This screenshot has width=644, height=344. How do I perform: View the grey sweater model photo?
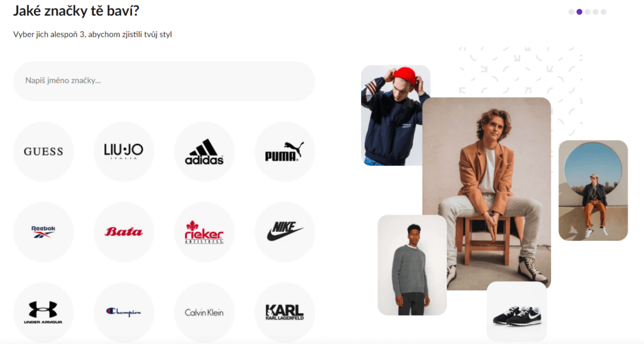point(412,265)
